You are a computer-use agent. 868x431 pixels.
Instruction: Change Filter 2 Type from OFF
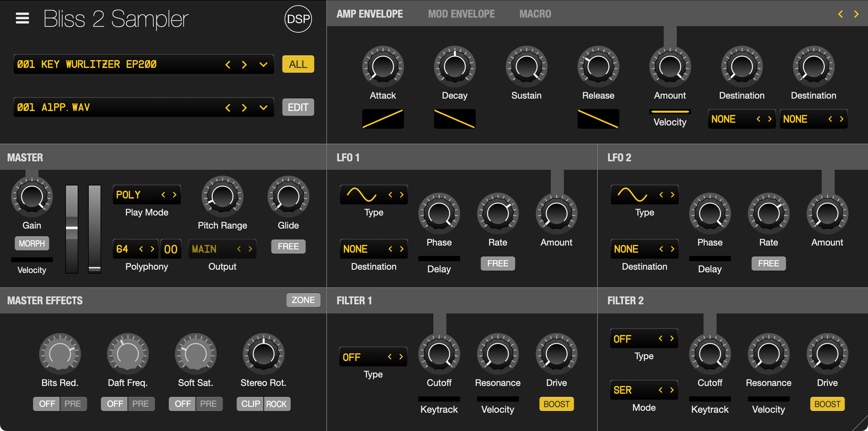click(644, 338)
